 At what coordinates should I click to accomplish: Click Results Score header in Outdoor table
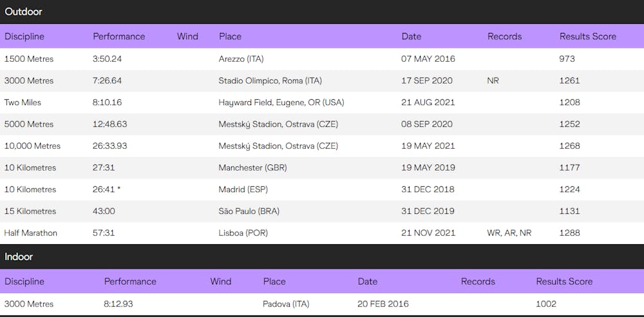[x=587, y=37]
